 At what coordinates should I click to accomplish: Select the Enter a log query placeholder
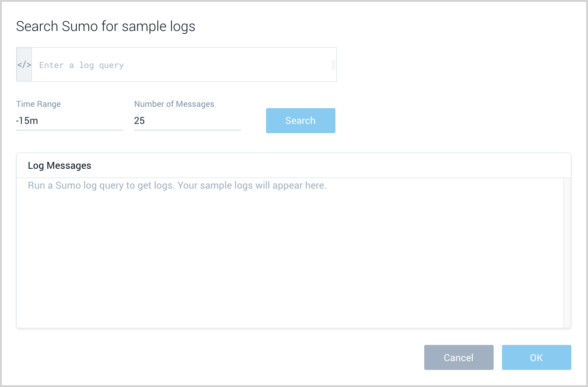coord(81,65)
